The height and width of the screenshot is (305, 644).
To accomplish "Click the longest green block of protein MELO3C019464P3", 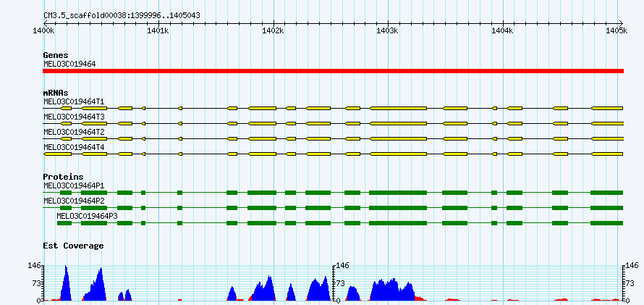I will point(398,223).
